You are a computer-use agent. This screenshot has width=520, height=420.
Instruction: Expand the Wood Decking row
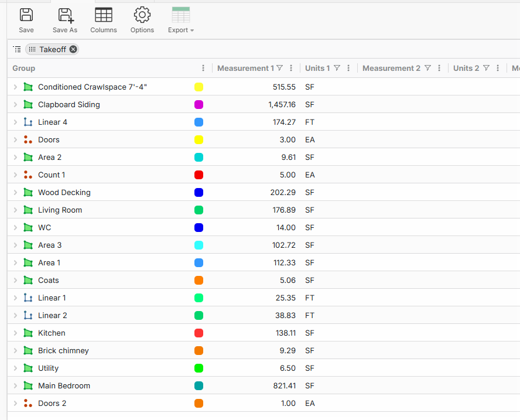click(15, 192)
